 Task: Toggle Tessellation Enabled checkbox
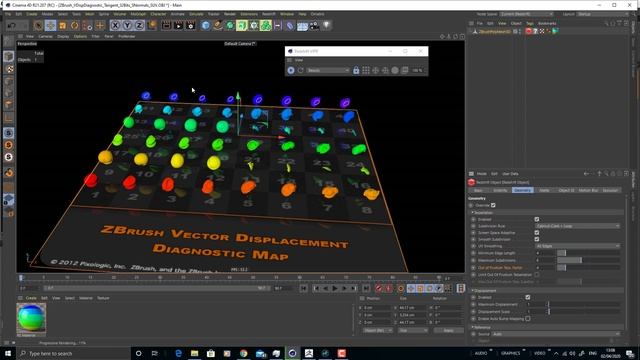537,219
